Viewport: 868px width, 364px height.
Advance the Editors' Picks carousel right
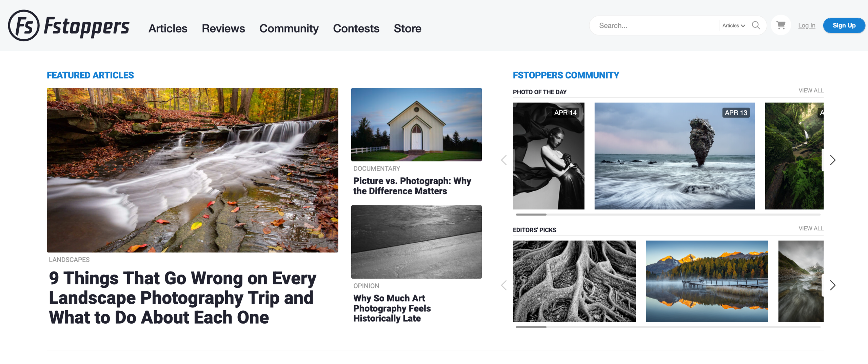click(x=833, y=285)
